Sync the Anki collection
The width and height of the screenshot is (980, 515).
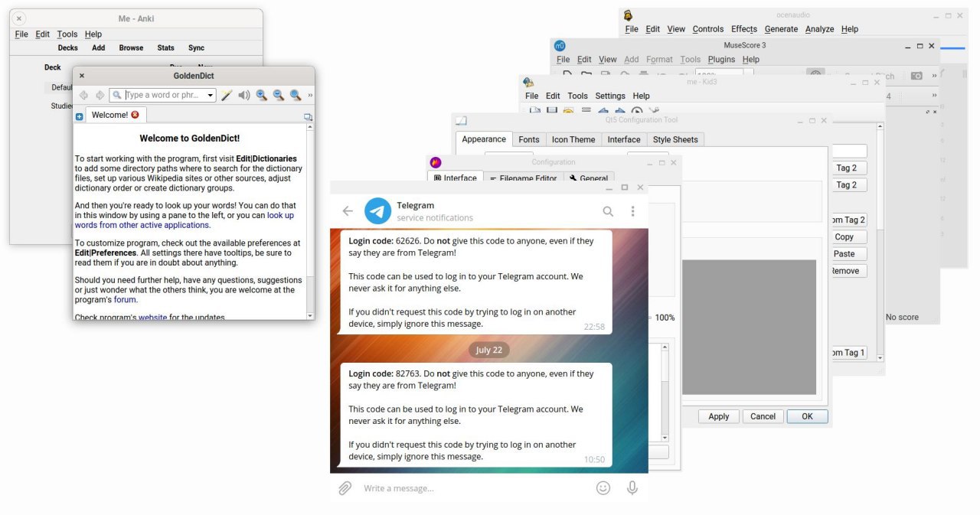[197, 47]
